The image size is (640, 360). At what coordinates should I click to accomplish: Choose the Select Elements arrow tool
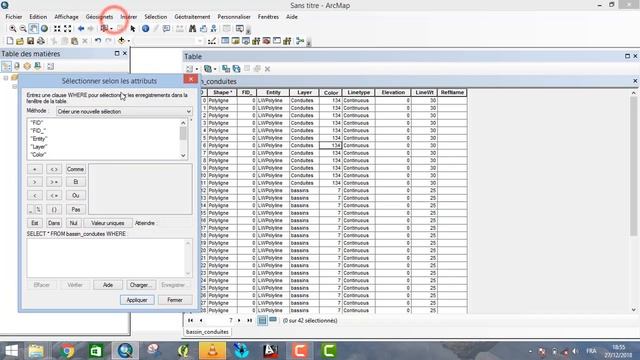(133, 29)
